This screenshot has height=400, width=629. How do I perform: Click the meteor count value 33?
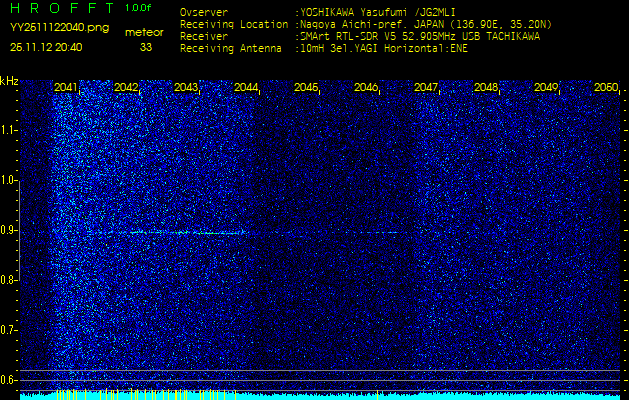coord(146,47)
